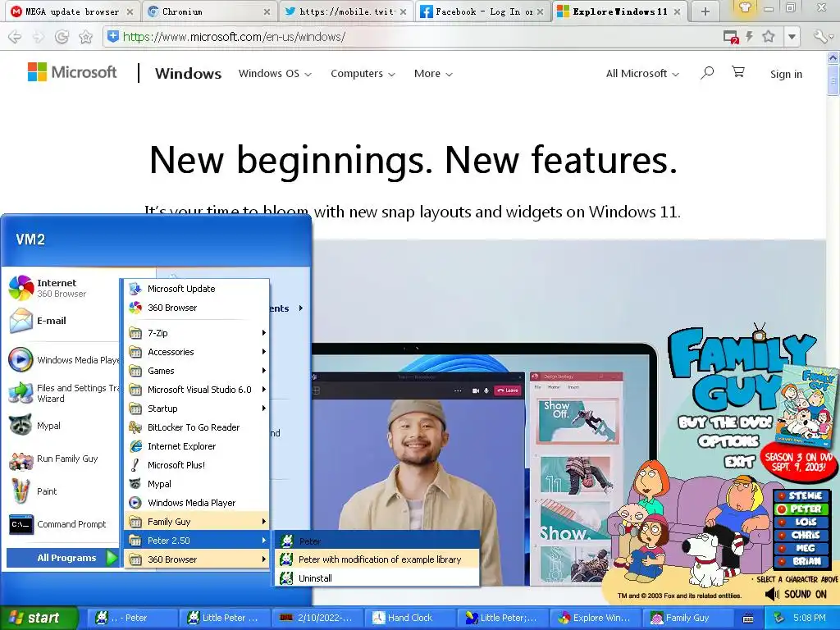Click the Windows XP start button
Viewport: 840px width, 630px height.
pyautogui.click(x=38, y=618)
